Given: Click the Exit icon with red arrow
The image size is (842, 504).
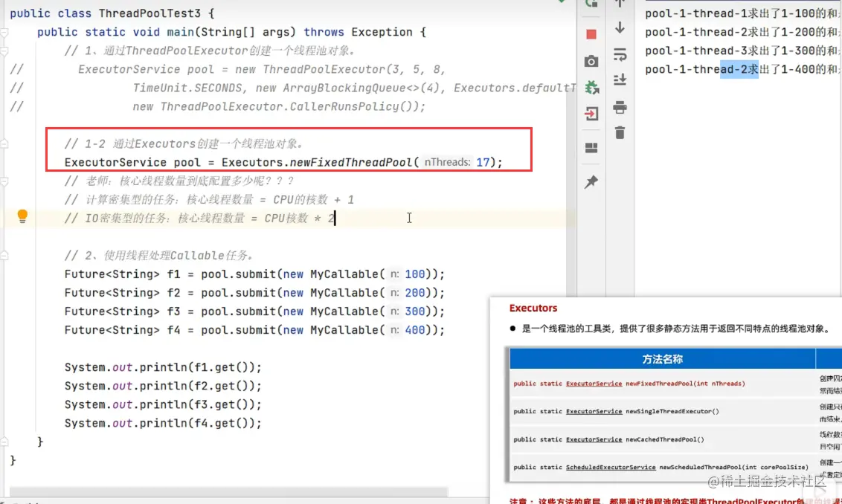Looking at the screenshot, I should click(591, 114).
